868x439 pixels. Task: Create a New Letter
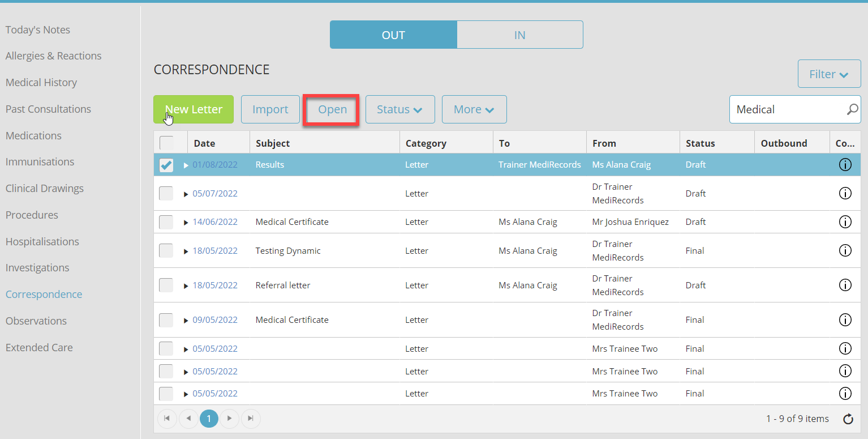click(x=194, y=109)
